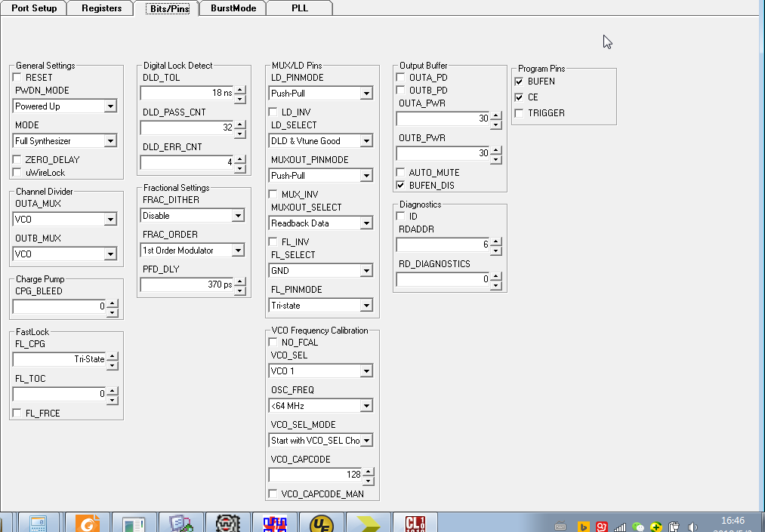Expand the VCO_SEL_MODE dropdown

click(366, 441)
